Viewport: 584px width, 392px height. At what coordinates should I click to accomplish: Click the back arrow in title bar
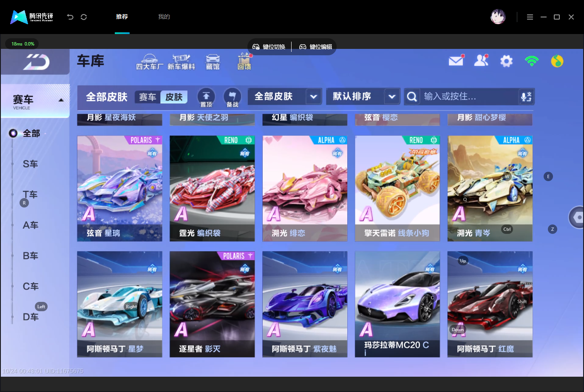pos(70,17)
